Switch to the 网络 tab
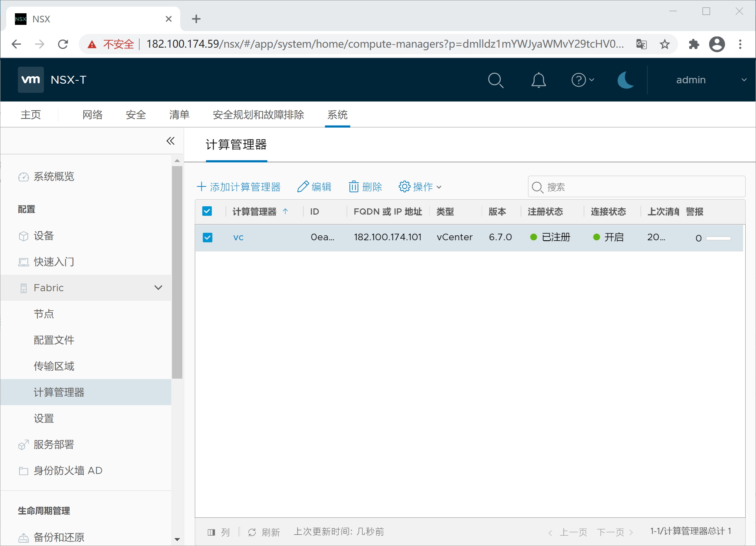Image resolution: width=756 pixels, height=546 pixels. (92, 115)
